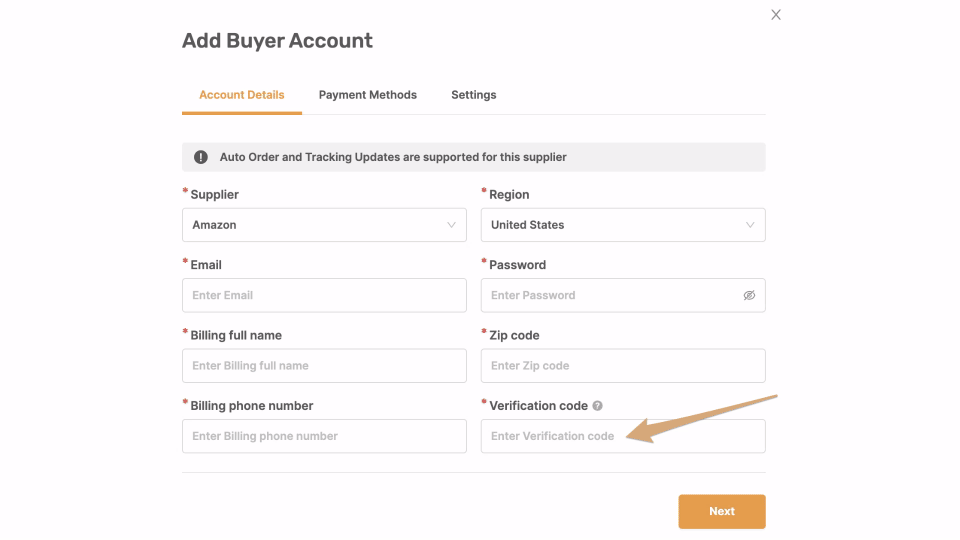
Task: Open the United States region selector
Action: pos(623,225)
